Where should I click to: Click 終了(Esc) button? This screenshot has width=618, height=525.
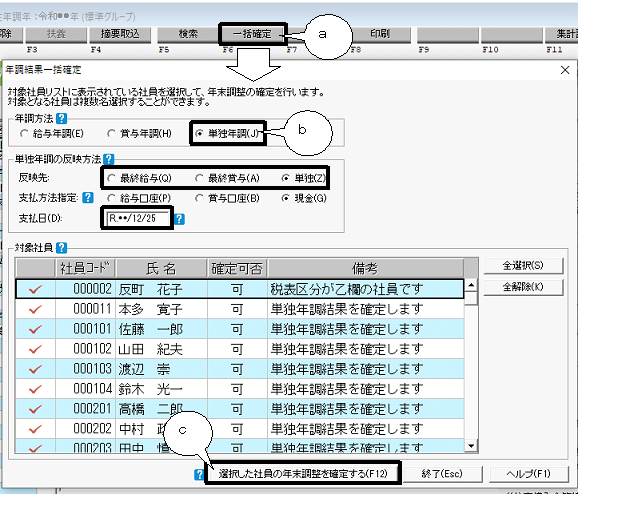click(x=442, y=474)
